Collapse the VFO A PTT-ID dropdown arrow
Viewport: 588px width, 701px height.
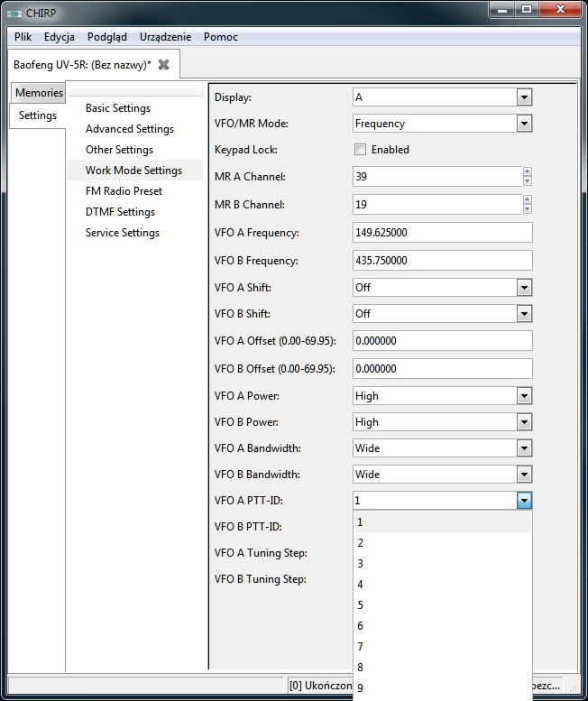click(x=524, y=501)
